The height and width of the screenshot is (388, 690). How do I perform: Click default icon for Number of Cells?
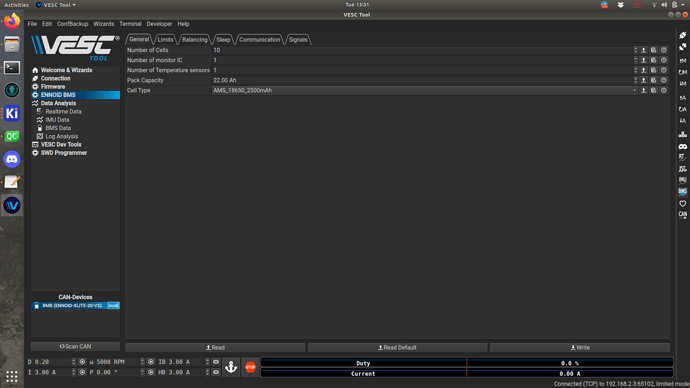(x=653, y=50)
